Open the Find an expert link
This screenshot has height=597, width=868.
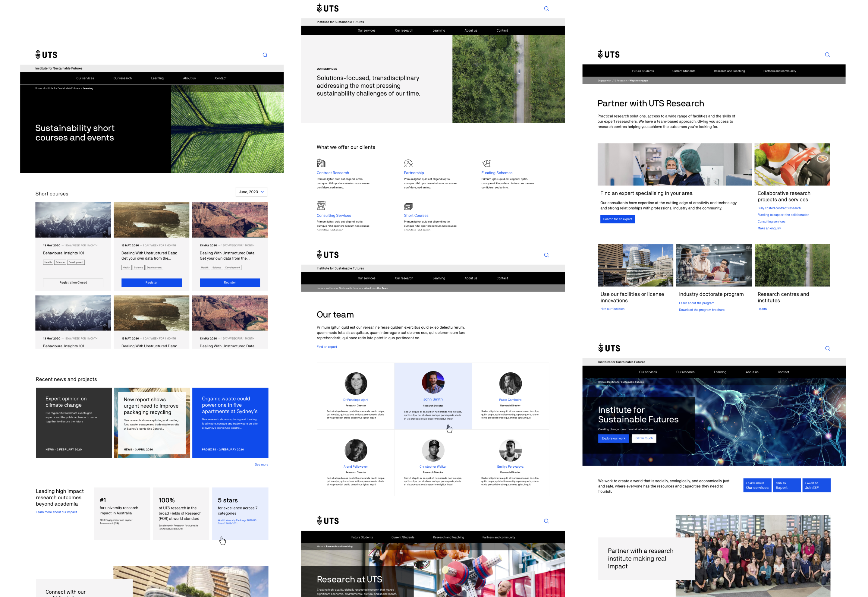point(327,347)
